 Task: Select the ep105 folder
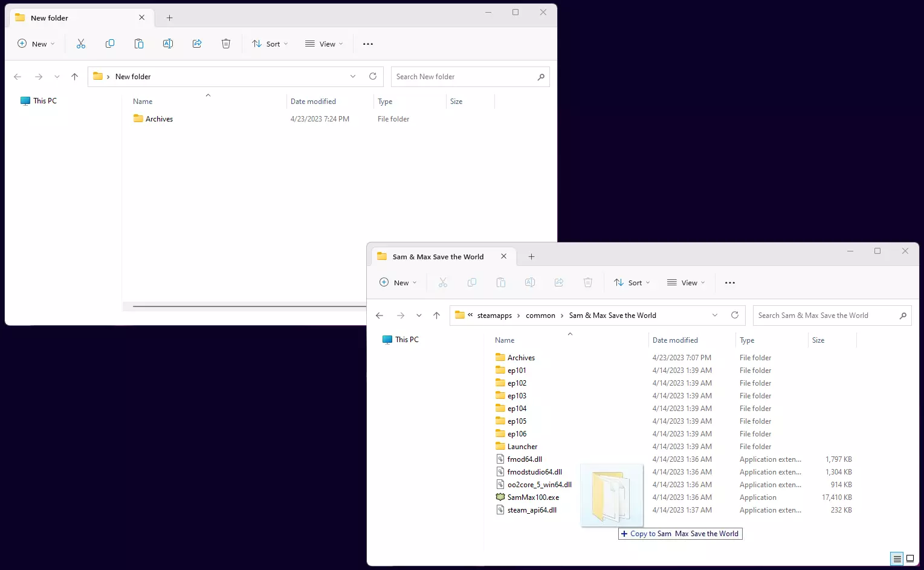[x=511, y=421]
